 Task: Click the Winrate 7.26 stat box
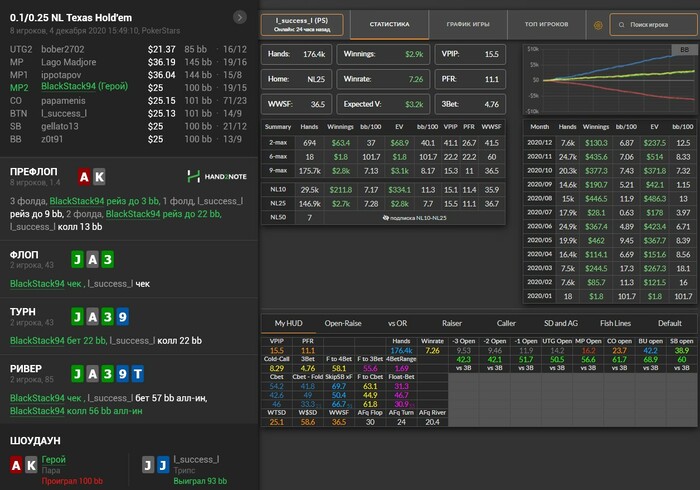point(383,79)
